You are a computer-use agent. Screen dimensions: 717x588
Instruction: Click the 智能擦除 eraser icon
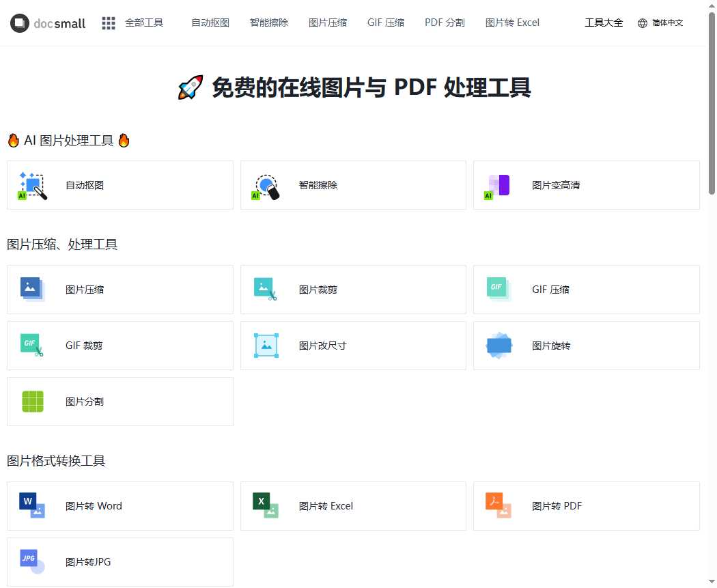point(266,186)
